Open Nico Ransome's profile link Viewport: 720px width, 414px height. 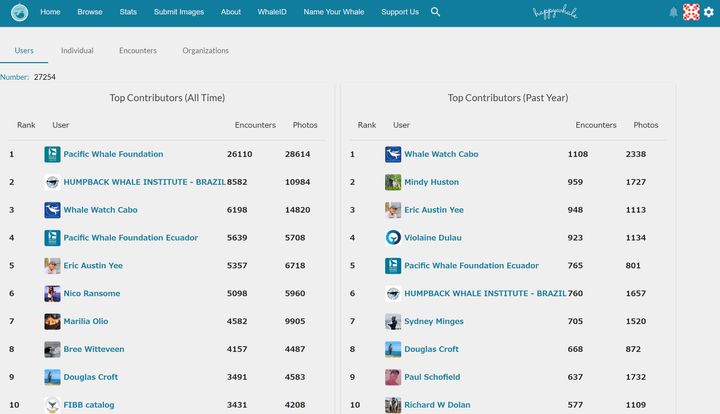(92, 294)
